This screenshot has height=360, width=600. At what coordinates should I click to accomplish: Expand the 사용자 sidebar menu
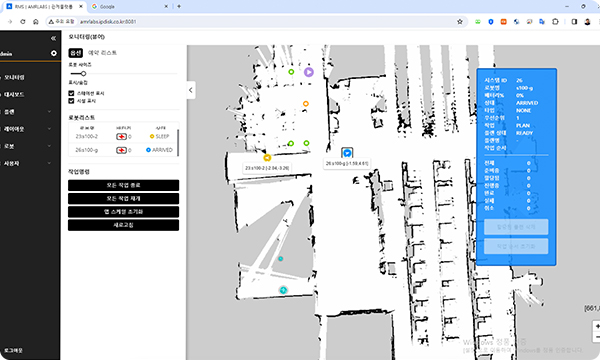(27, 163)
